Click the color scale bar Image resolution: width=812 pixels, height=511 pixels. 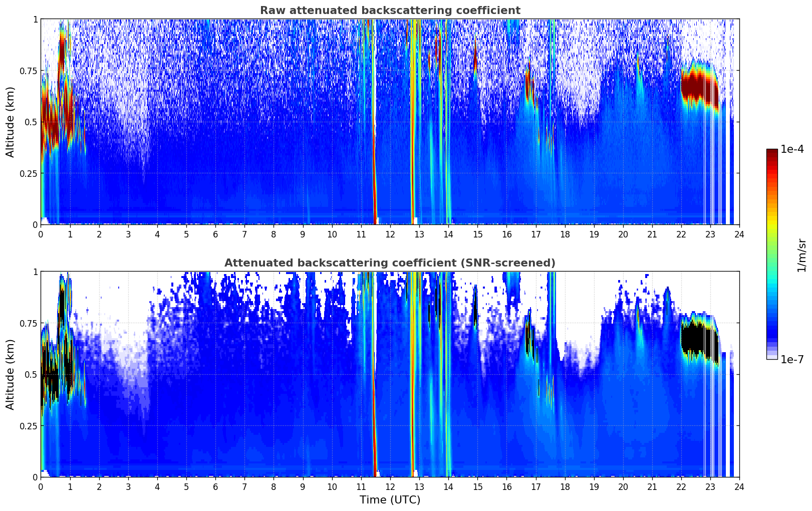click(x=772, y=254)
